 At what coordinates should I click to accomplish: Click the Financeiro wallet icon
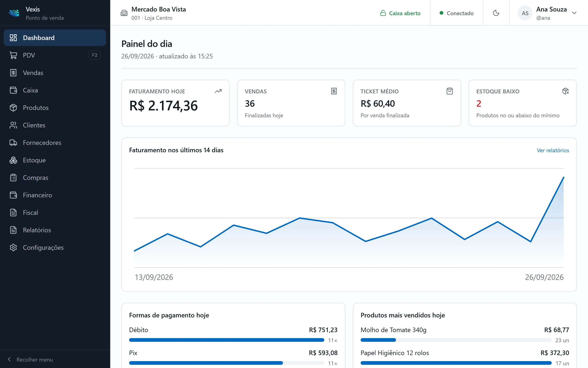click(13, 195)
